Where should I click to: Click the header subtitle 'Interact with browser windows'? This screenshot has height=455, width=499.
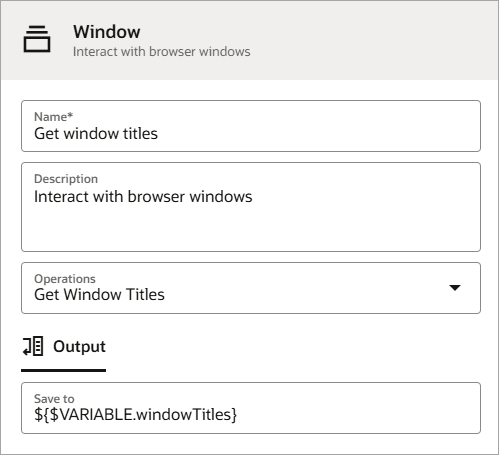(x=162, y=52)
